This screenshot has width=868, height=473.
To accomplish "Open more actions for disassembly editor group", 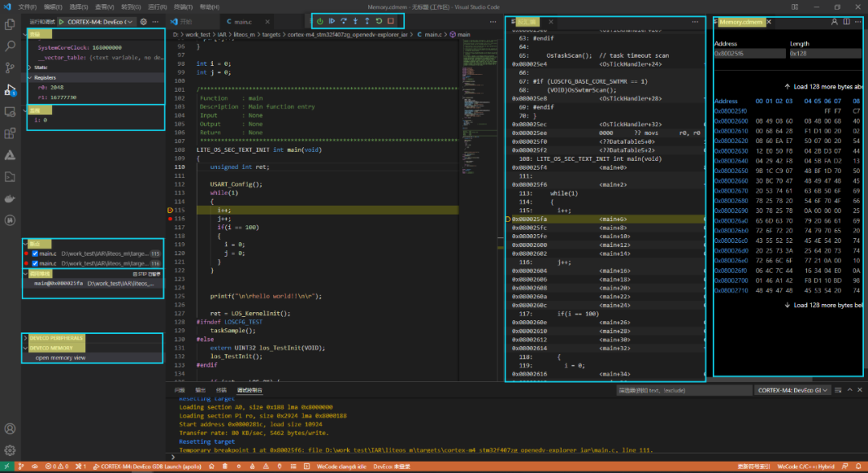I will click(x=694, y=22).
